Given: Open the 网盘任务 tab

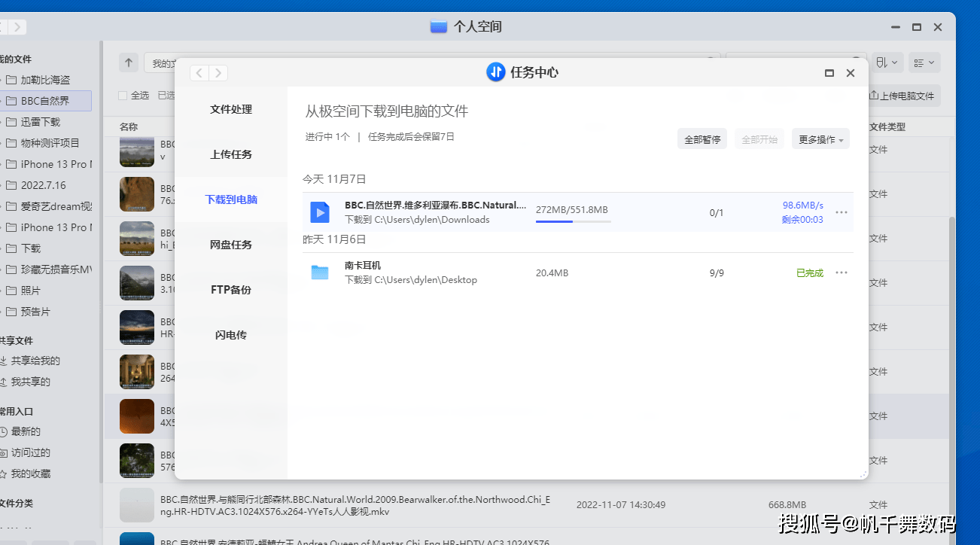Looking at the screenshot, I should click(x=231, y=245).
